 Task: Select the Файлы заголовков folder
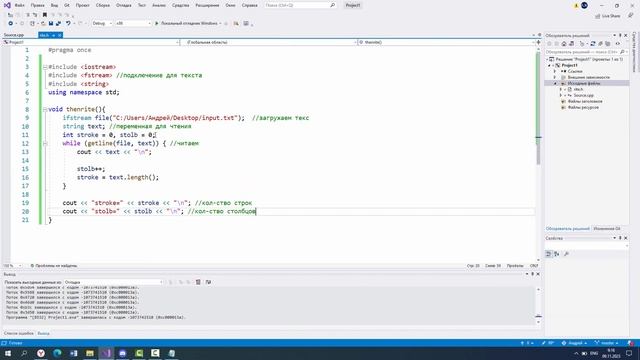click(584, 101)
